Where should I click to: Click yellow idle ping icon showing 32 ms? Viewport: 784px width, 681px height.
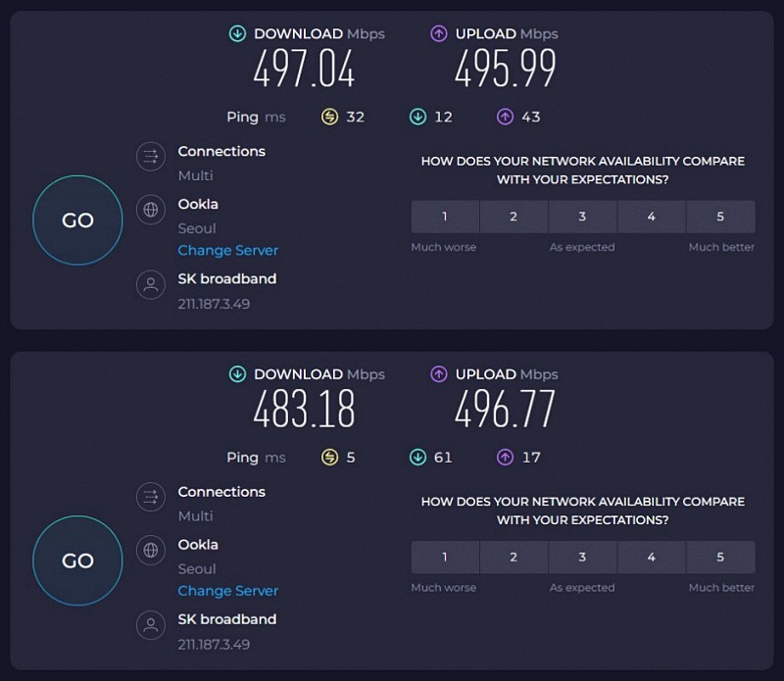pos(329,118)
